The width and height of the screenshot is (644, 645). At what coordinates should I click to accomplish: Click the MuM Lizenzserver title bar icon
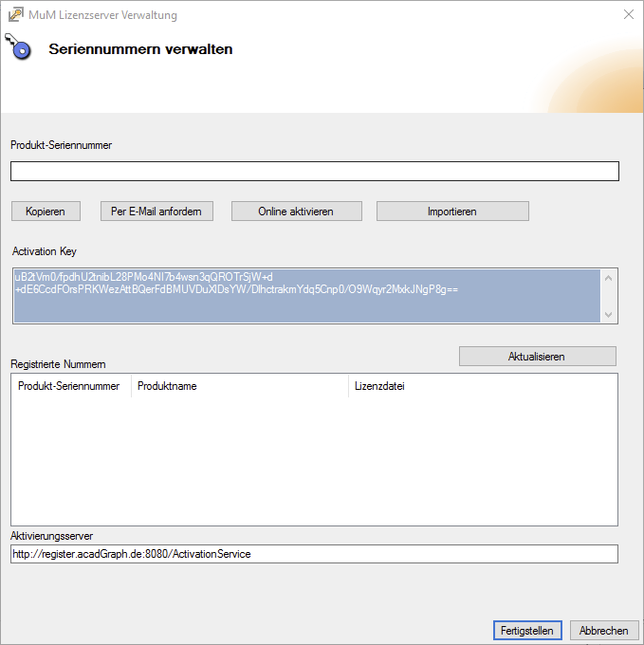click(x=16, y=15)
